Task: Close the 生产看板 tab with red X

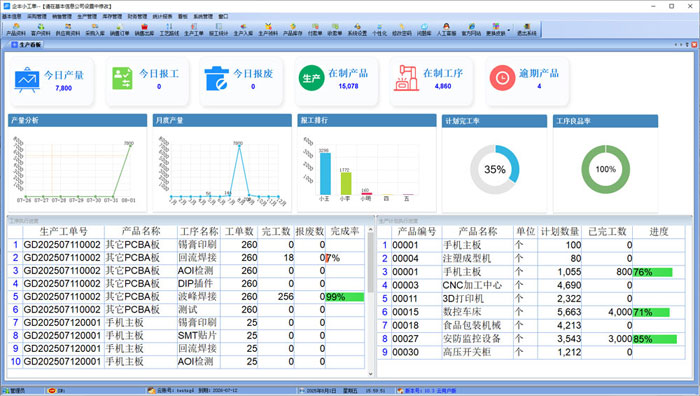Action: tap(694, 45)
